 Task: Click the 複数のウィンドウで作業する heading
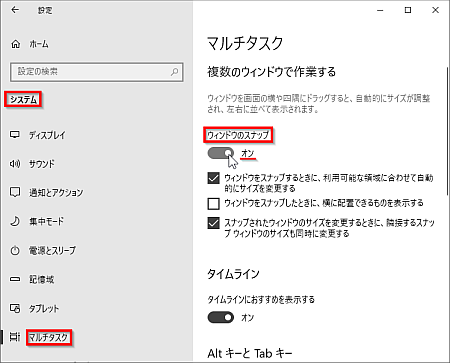(271, 72)
